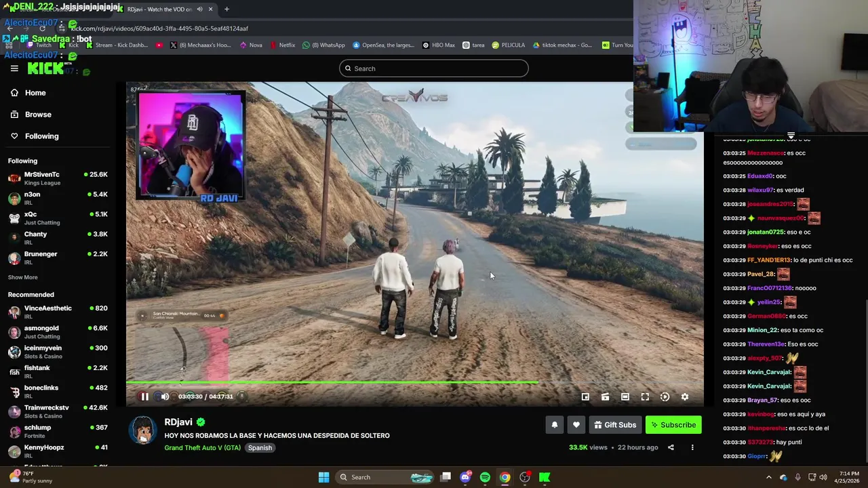Image resolution: width=868 pixels, height=488 pixels.
Task: Open Task View in taskbar
Action: [x=446, y=477]
